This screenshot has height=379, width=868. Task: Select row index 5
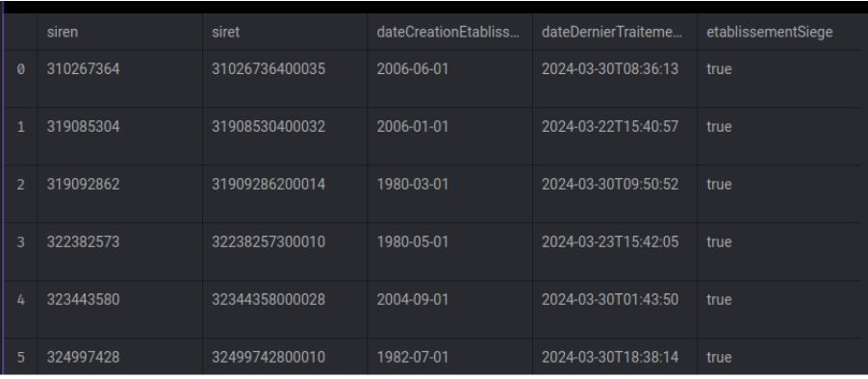click(x=20, y=357)
